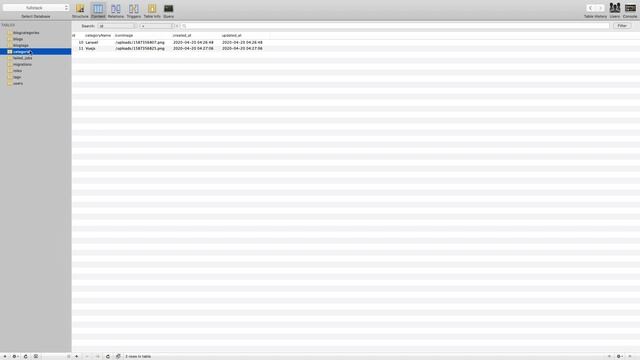Select the /uploads/1587356825.png cell
This screenshot has width=640, height=360.
pyautogui.click(x=140, y=49)
